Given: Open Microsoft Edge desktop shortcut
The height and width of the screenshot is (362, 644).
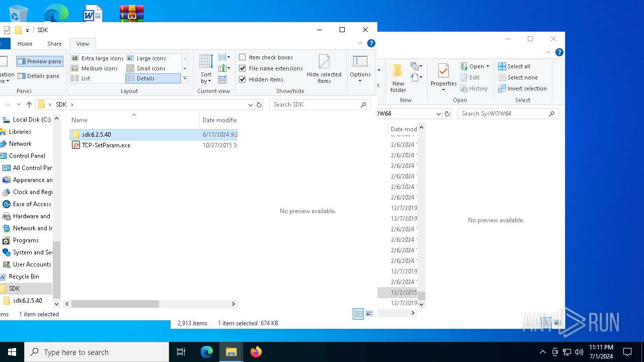Looking at the screenshot, I should [56, 13].
